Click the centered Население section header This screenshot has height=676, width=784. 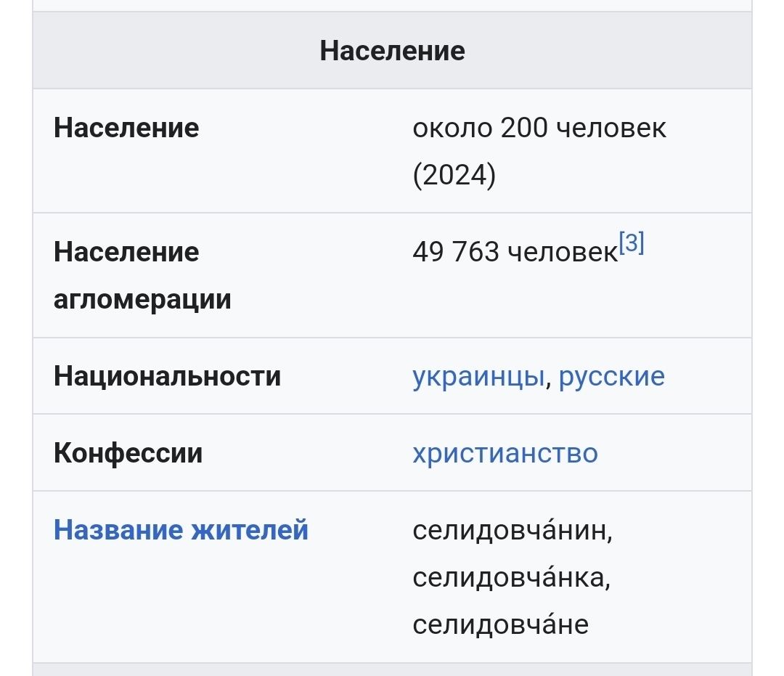click(392, 51)
